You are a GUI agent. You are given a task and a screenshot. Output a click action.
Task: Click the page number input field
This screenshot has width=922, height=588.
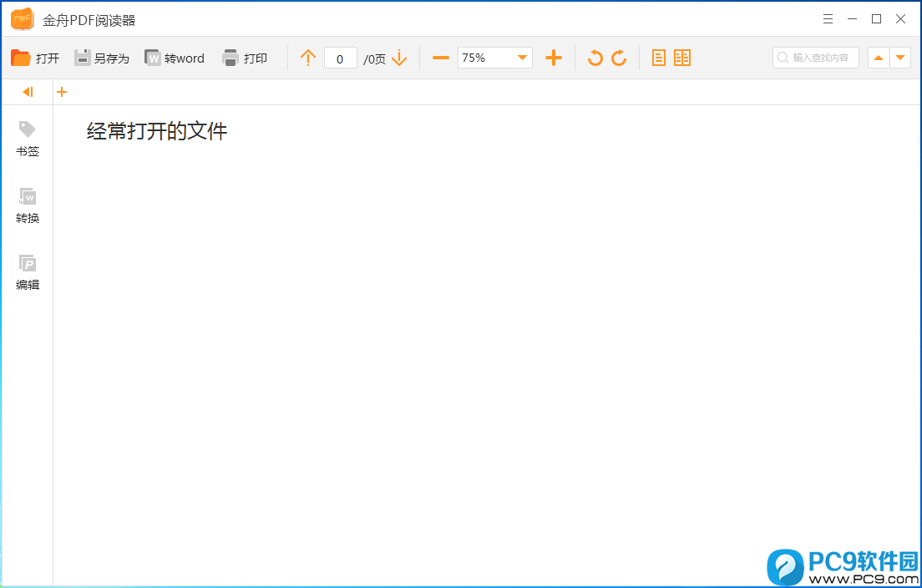[x=341, y=58]
